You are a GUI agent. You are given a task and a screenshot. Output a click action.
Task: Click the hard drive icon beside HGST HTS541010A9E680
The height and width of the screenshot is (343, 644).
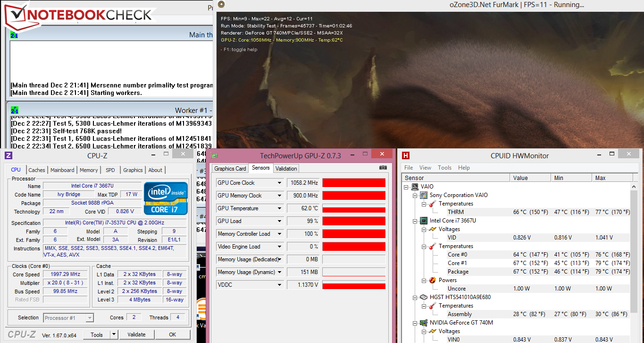pos(424,297)
